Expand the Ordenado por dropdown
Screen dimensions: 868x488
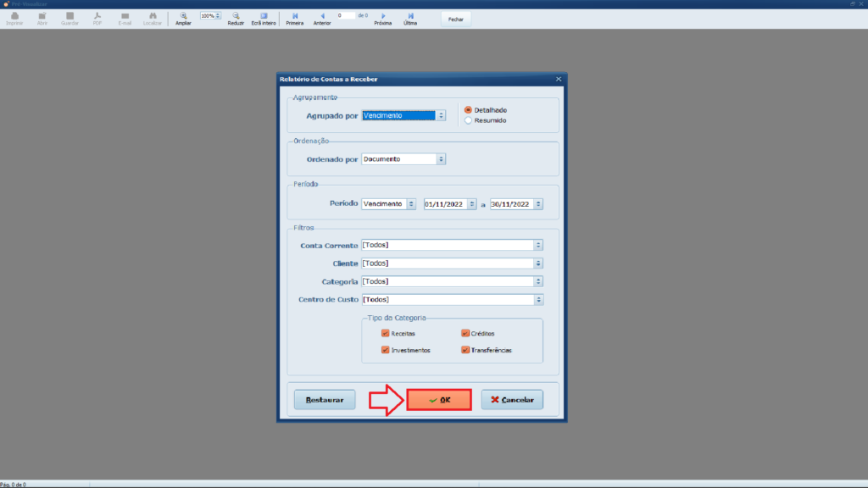tap(441, 158)
